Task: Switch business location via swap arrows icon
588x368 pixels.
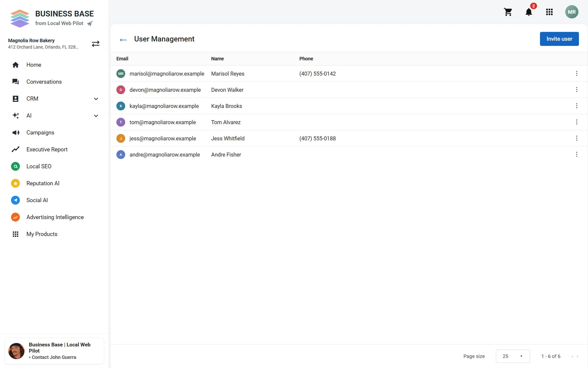Action: pos(96,44)
